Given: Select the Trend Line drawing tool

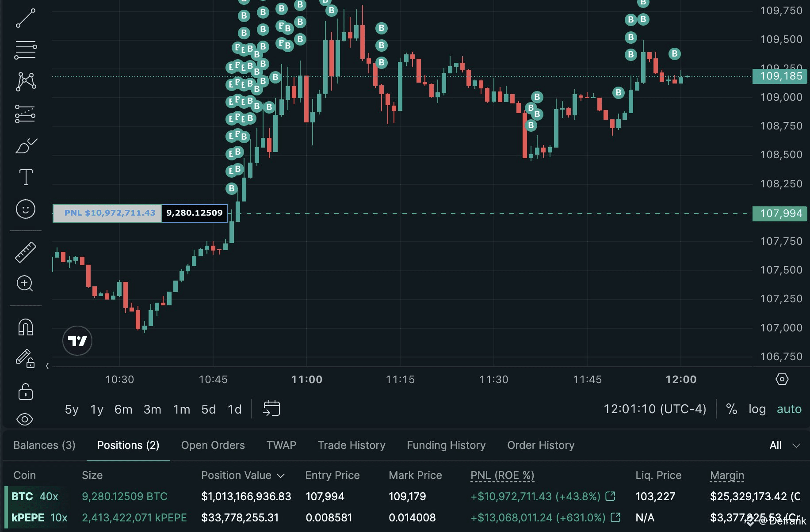Looking at the screenshot, I should tap(25, 18).
